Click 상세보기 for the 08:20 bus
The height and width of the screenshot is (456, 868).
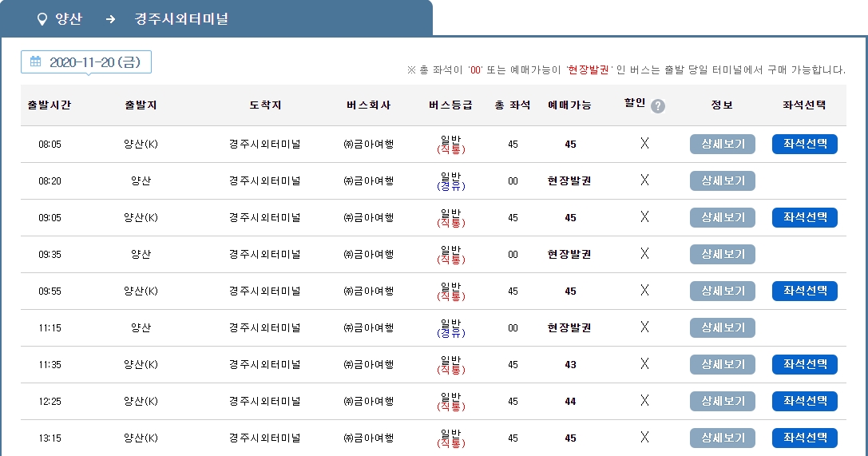pos(723,180)
